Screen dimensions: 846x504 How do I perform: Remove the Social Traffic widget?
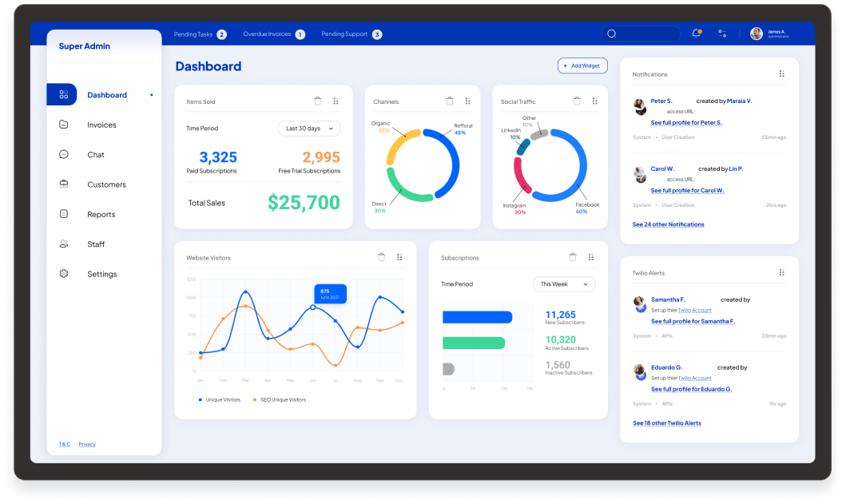(x=577, y=101)
